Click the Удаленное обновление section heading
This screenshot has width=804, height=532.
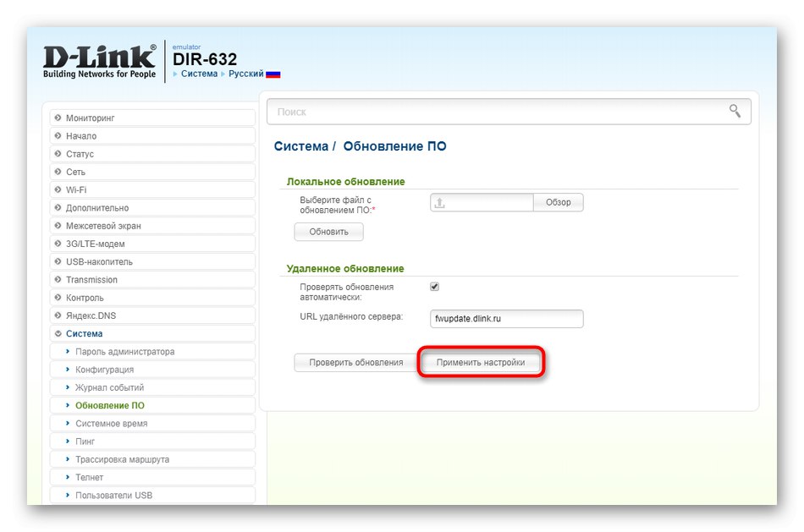[x=345, y=269]
